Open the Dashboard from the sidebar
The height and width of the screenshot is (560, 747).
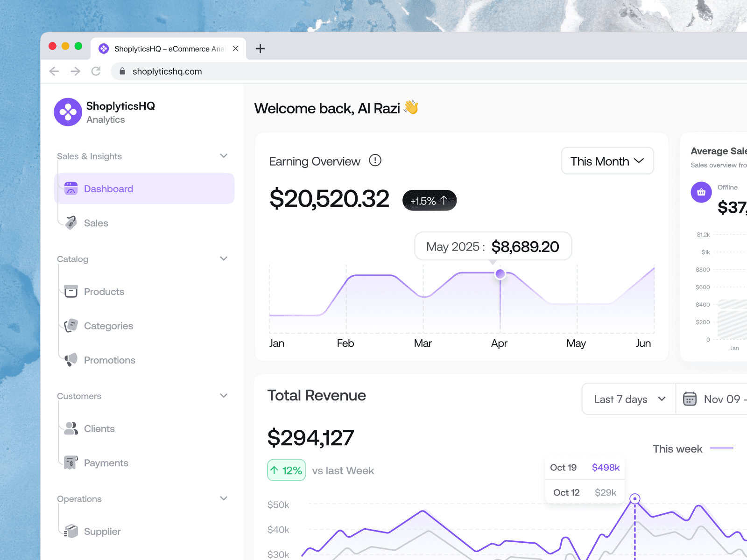click(108, 189)
